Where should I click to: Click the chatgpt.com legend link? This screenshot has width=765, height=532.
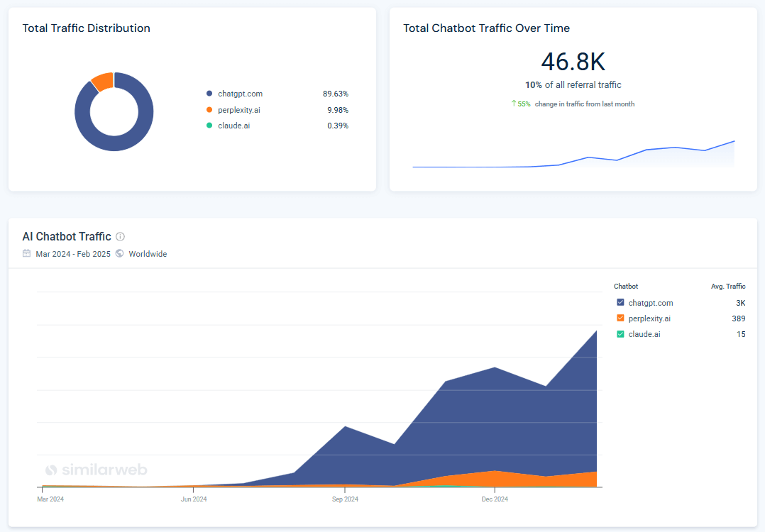[239, 93]
